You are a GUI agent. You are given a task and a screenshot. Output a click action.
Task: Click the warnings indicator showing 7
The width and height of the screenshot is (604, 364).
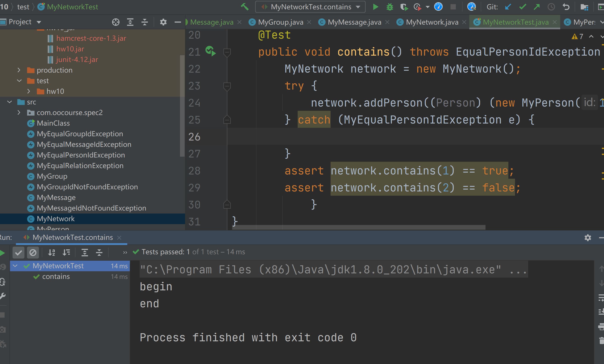pos(577,37)
